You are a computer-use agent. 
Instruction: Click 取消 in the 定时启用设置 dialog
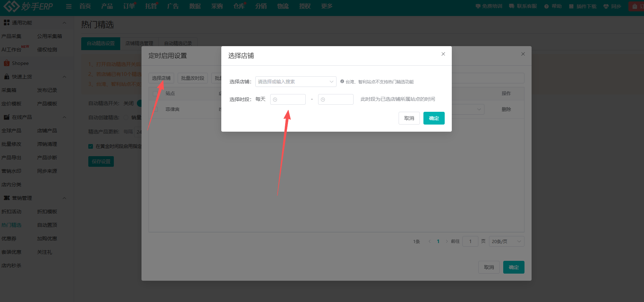[489, 267]
